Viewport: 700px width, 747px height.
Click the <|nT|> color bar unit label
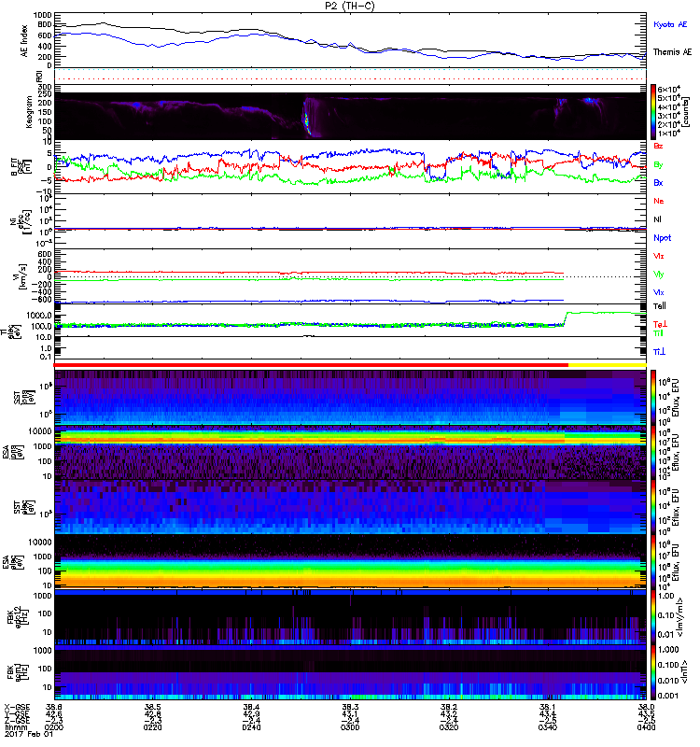(x=686, y=672)
